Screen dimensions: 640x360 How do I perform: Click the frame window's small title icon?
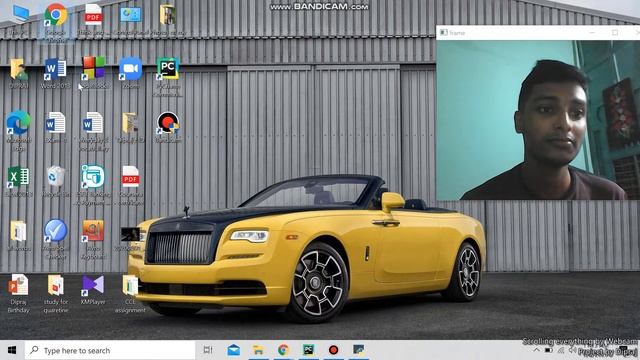[x=444, y=33]
